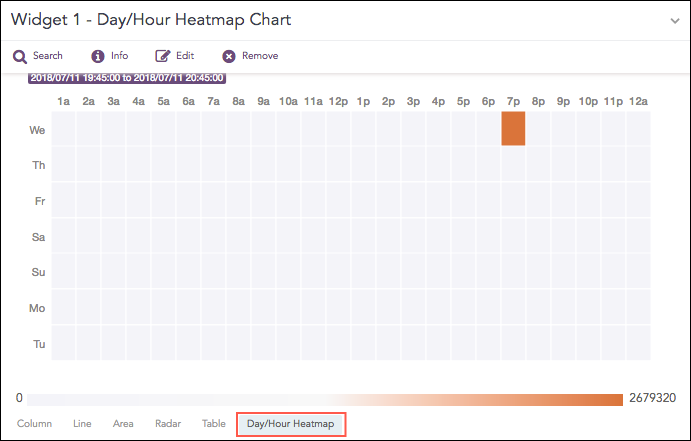The height and width of the screenshot is (441, 691).
Task: Click the purple date range tooltip label
Action: click(126, 78)
